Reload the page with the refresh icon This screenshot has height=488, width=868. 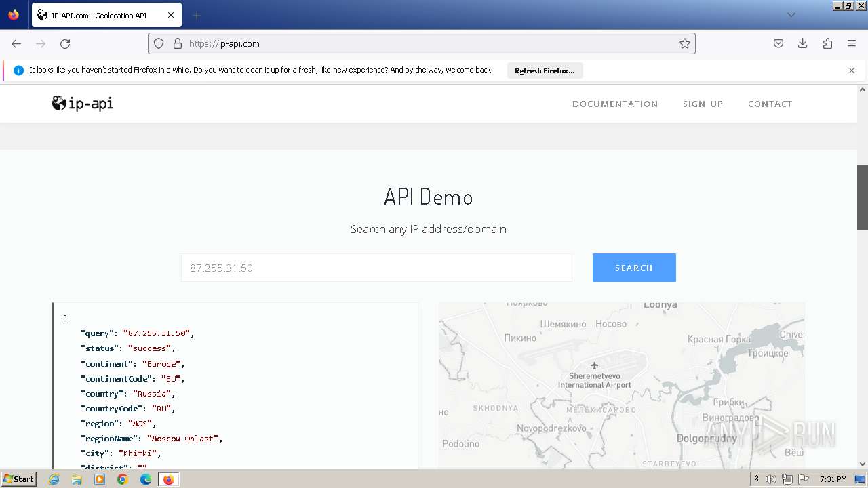65,43
